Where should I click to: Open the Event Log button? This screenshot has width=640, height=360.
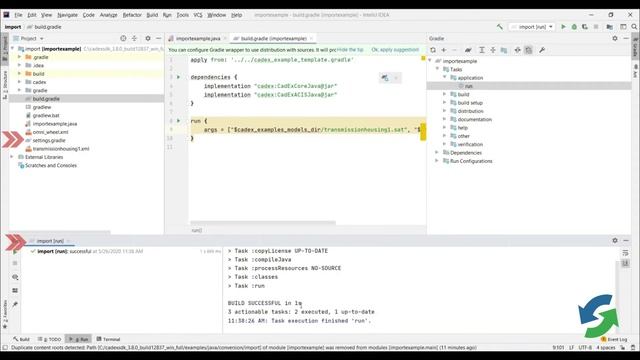point(614,339)
